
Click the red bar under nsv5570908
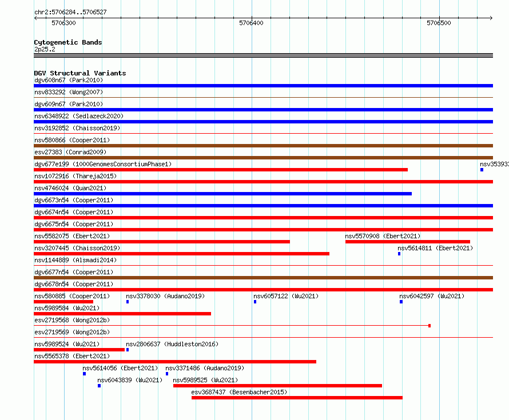tap(408, 242)
